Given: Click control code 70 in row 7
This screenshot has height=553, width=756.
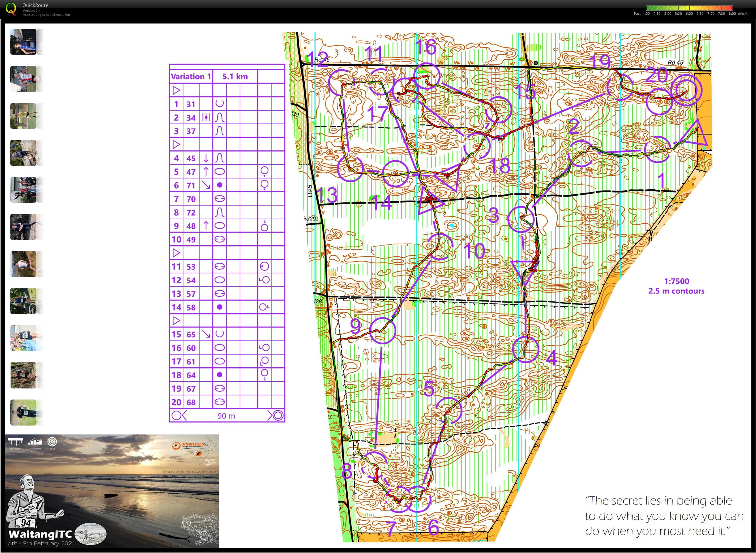Looking at the screenshot, I should point(191,199).
